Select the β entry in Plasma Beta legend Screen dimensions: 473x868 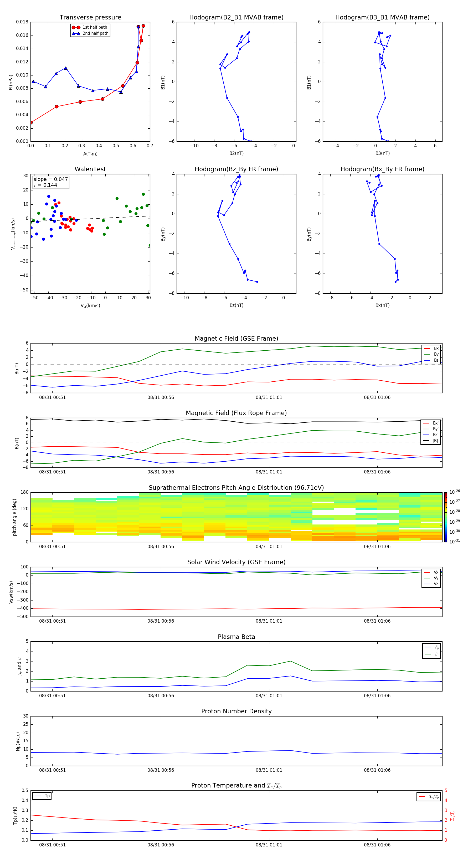point(431,654)
